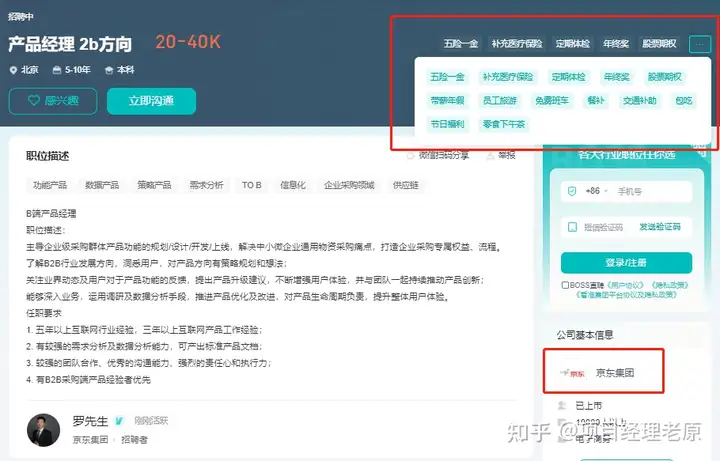Click the 公司基本信息 heading
Image resolution: width=720 pixels, height=461 pixels.
(585, 335)
